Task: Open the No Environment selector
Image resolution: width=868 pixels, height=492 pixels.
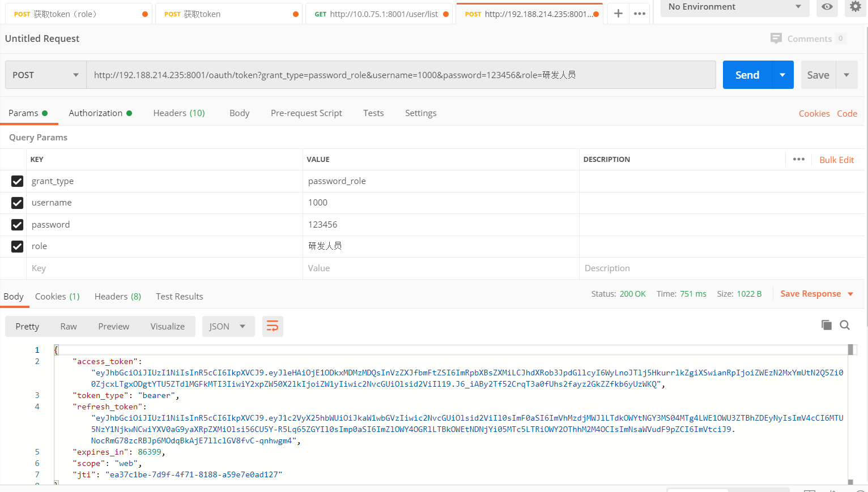Action: click(x=735, y=7)
